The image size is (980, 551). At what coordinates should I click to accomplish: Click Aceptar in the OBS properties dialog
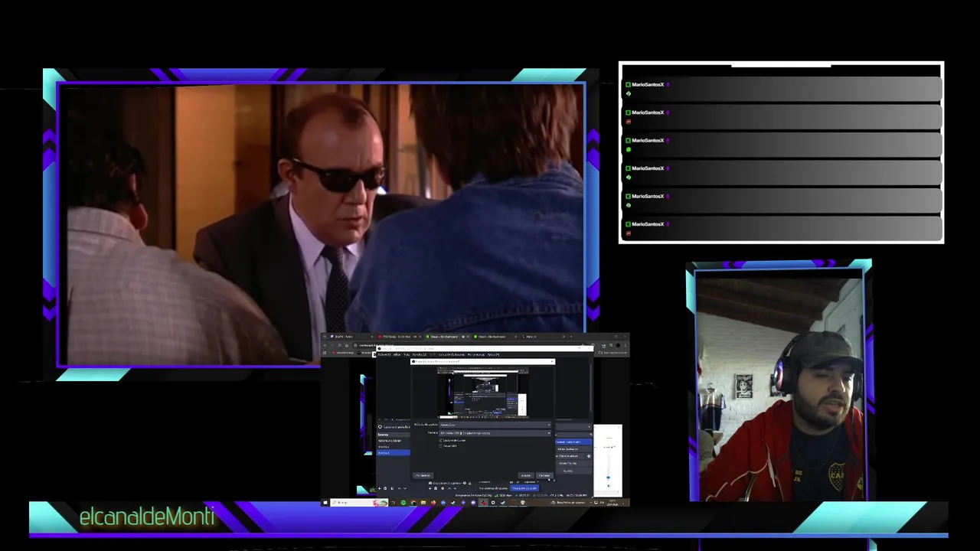tap(526, 475)
